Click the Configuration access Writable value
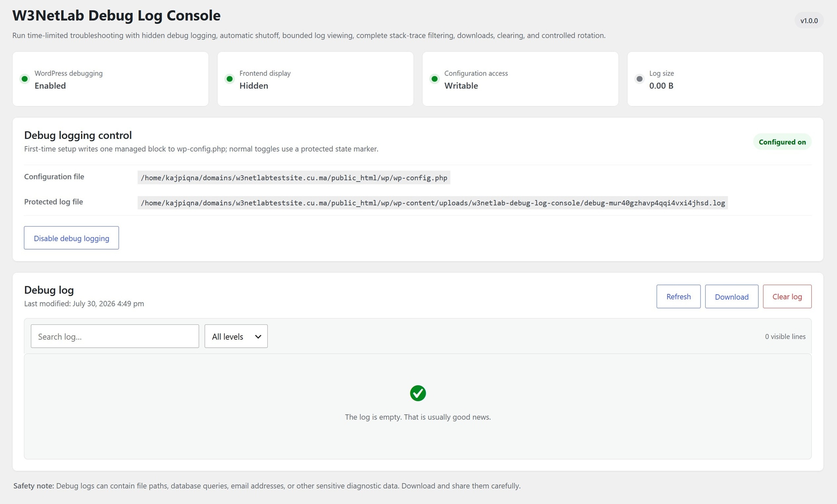 click(461, 86)
